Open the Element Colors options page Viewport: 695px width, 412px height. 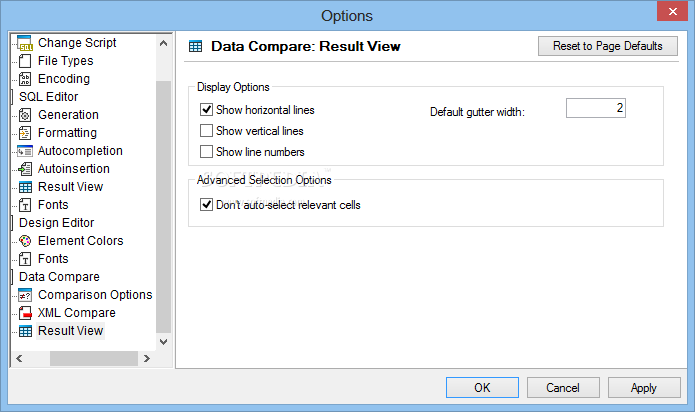[81, 241]
